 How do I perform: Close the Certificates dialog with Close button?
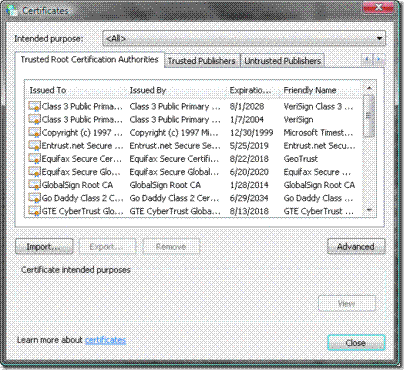356,343
